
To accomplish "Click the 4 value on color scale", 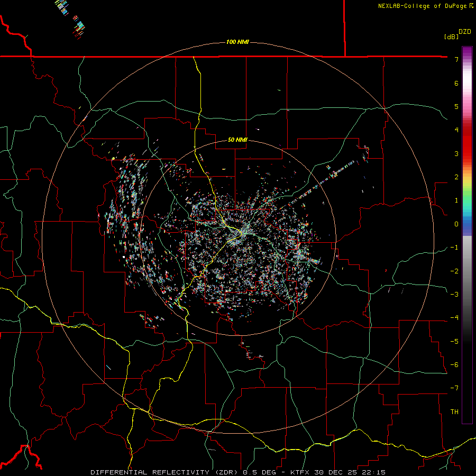I will (456, 130).
